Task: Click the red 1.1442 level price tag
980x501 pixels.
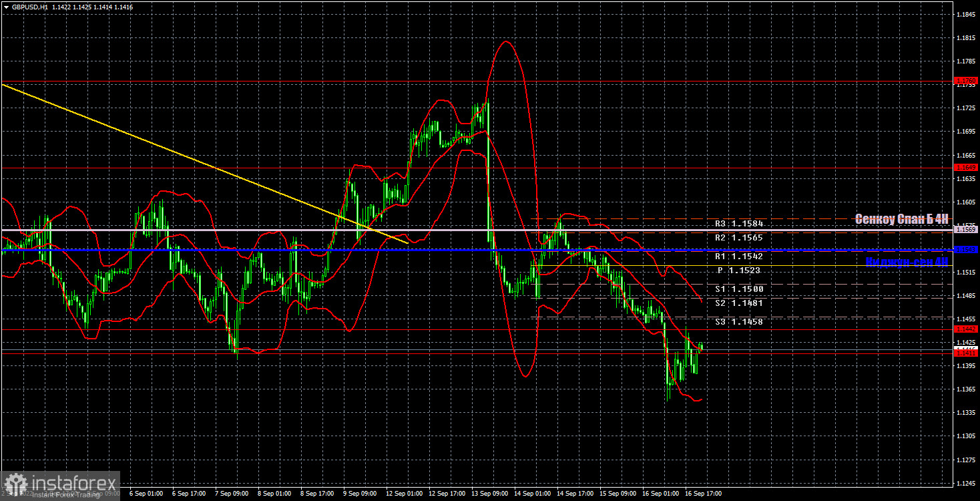Action: 966,329
